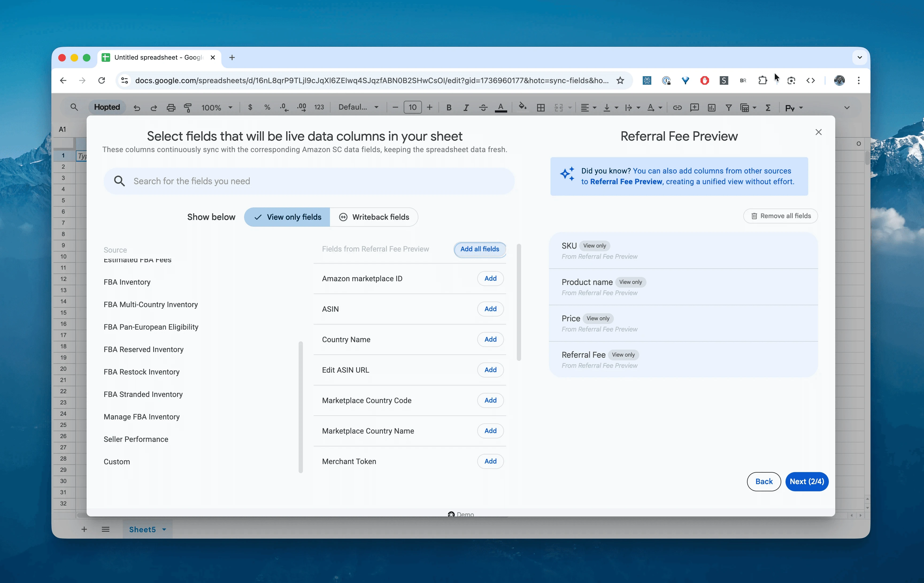Viewport: 924px width, 583px height.
Task: Click the all sheets list icon
Action: coord(106,529)
